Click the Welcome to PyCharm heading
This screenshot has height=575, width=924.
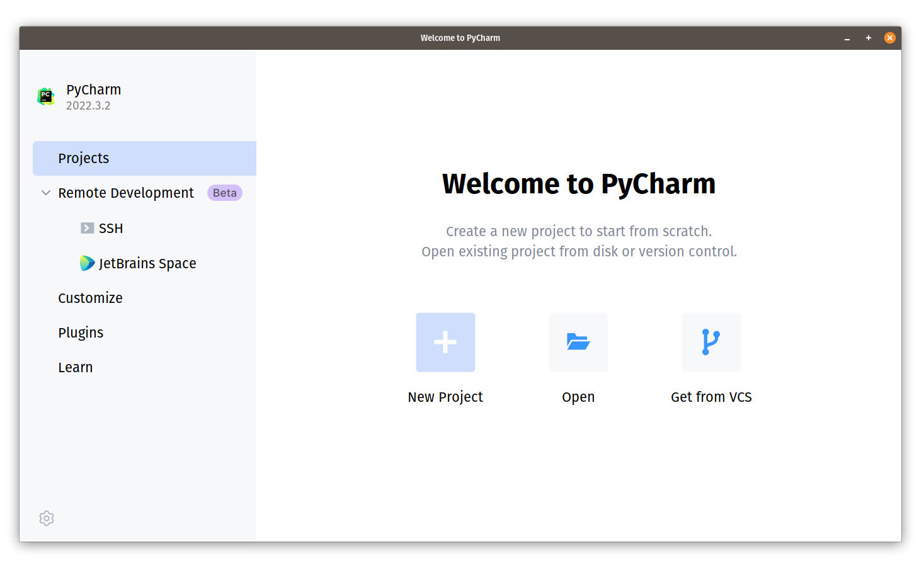[579, 184]
